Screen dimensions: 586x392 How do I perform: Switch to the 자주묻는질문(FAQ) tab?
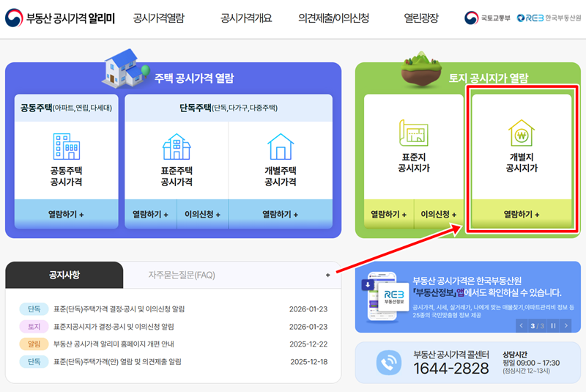coord(182,275)
